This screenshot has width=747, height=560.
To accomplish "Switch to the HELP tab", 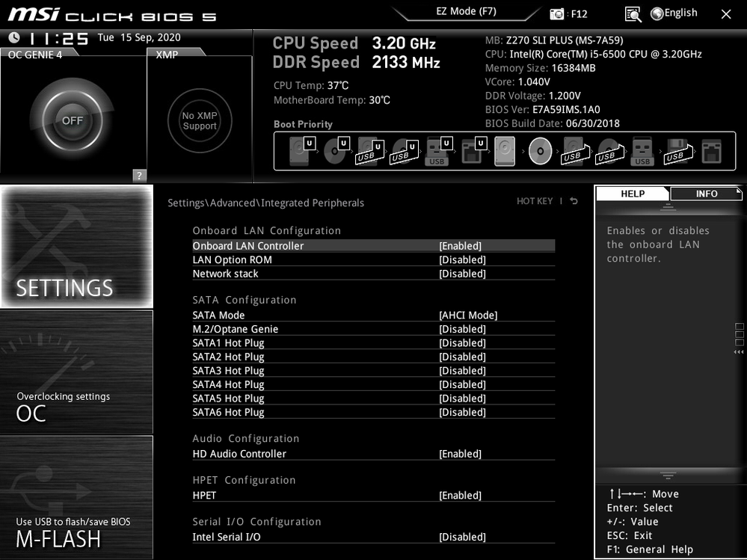I will coord(633,194).
